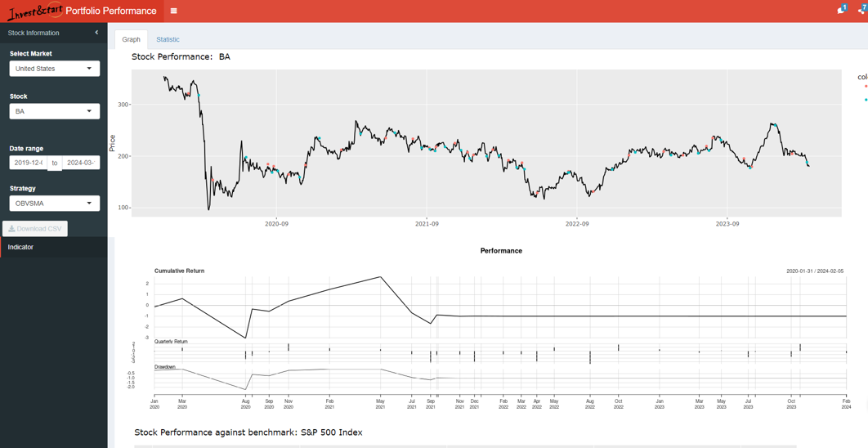Click the Stock Information sidebar header
This screenshot has width=868, height=448.
(34, 33)
